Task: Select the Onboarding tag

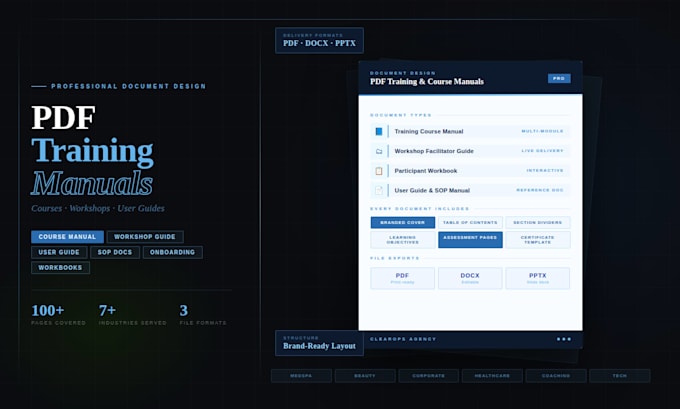Action: pyautogui.click(x=173, y=252)
